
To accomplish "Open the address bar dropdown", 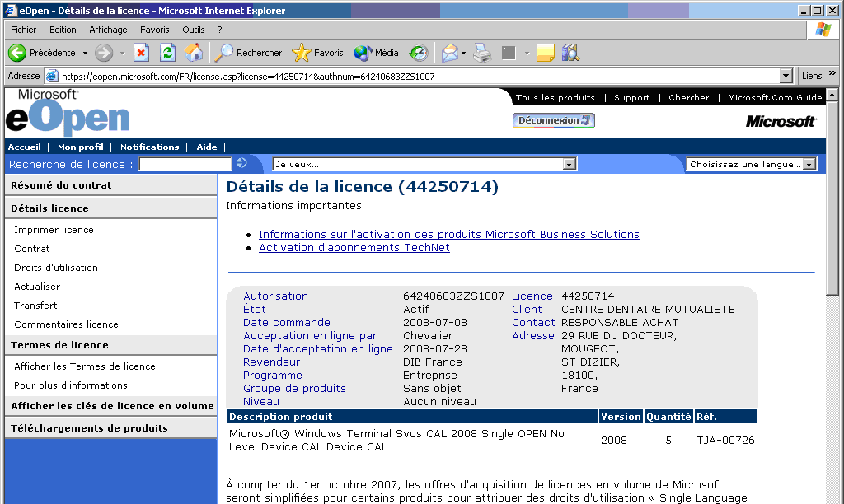I will tap(786, 76).
